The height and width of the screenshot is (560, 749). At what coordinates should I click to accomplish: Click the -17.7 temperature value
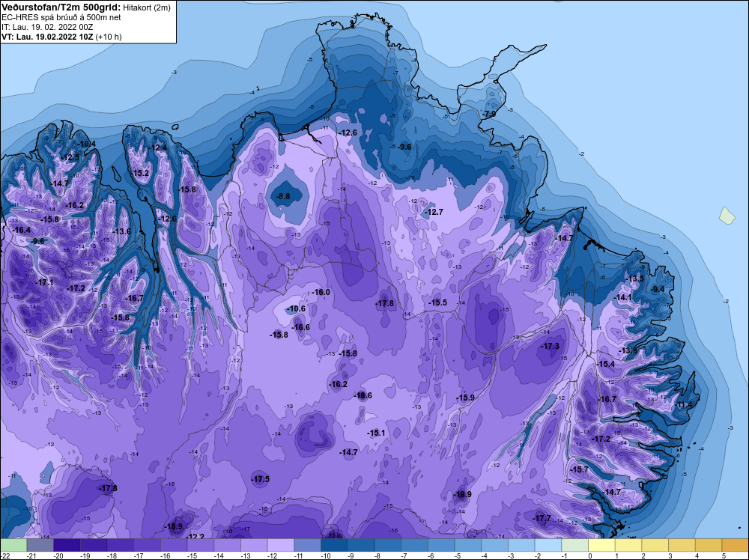tap(542, 519)
